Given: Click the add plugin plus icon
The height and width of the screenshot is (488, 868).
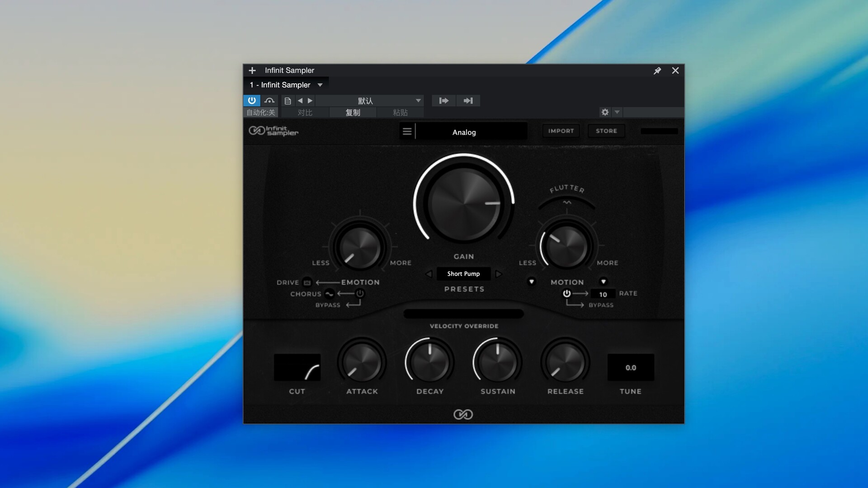Looking at the screenshot, I should (252, 70).
